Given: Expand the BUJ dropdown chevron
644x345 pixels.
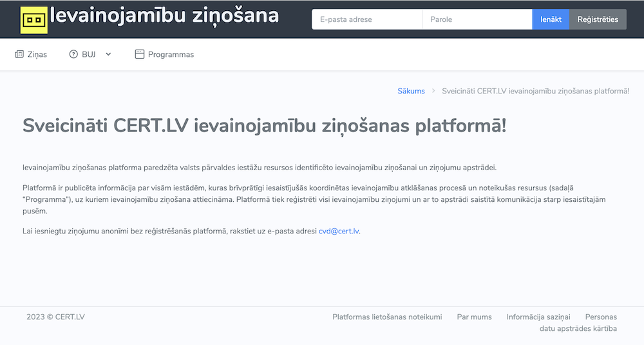Looking at the screenshot, I should pos(108,55).
